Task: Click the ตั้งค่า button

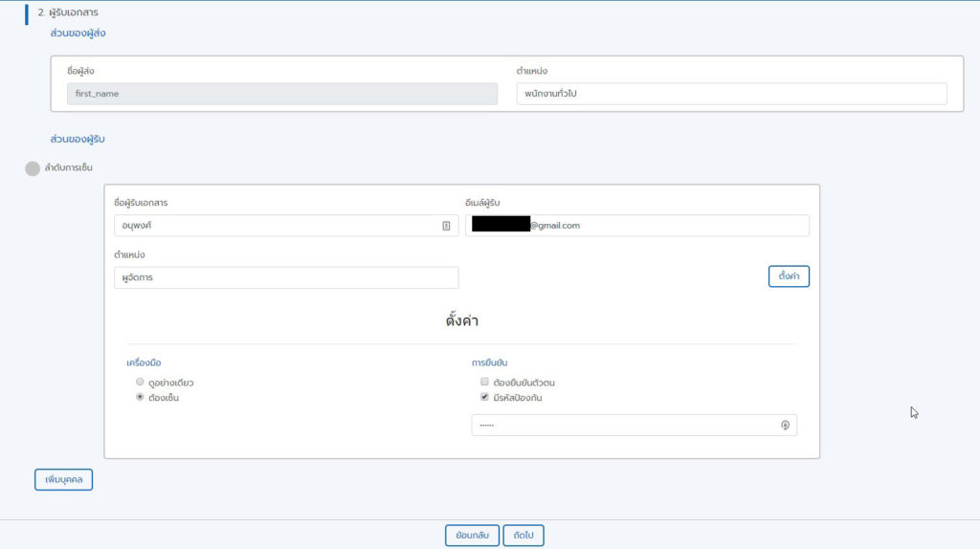Action: click(789, 276)
